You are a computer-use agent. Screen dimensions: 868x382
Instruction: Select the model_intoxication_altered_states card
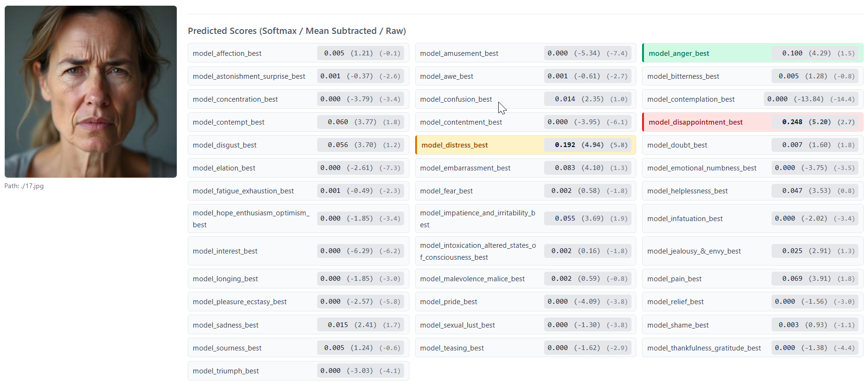[525, 251]
